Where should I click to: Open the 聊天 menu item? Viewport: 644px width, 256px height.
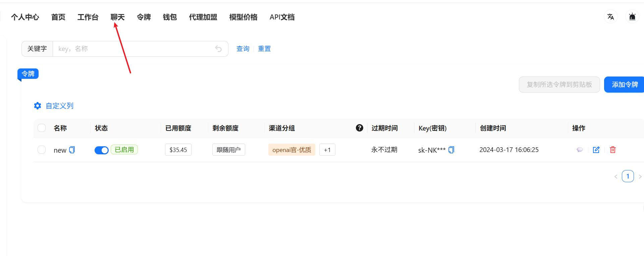117,17
